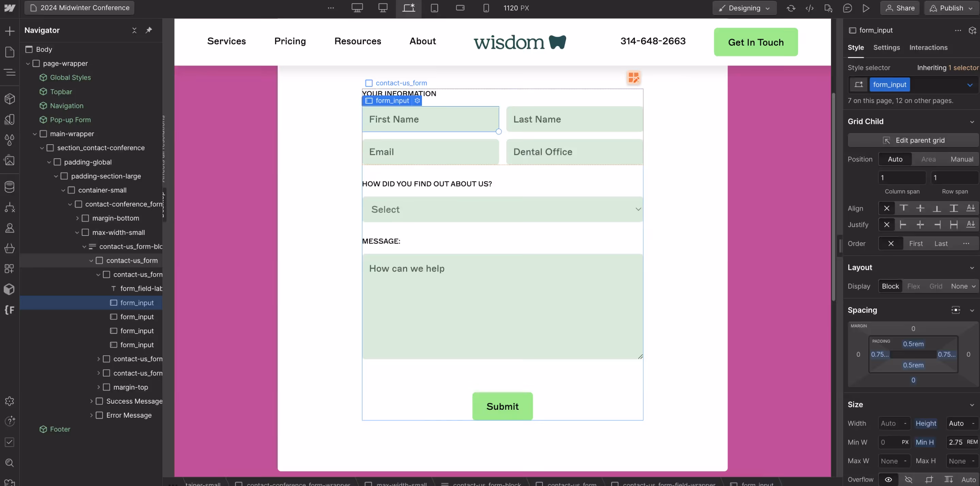Open the site settings gear
This screenshot has height=486, width=980.
click(x=10, y=401)
